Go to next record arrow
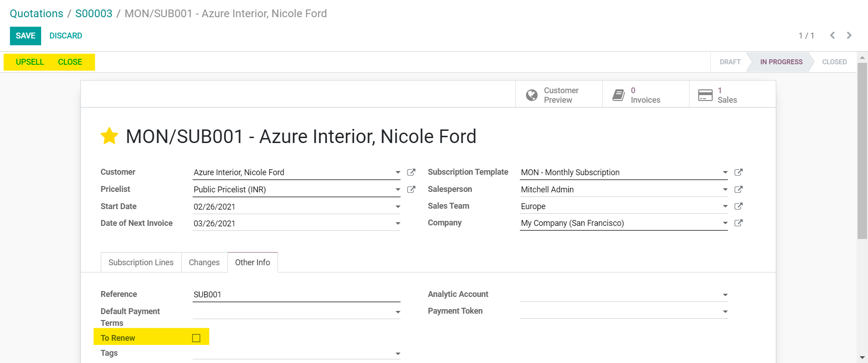The image size is (868, 363). coord(849,35)
